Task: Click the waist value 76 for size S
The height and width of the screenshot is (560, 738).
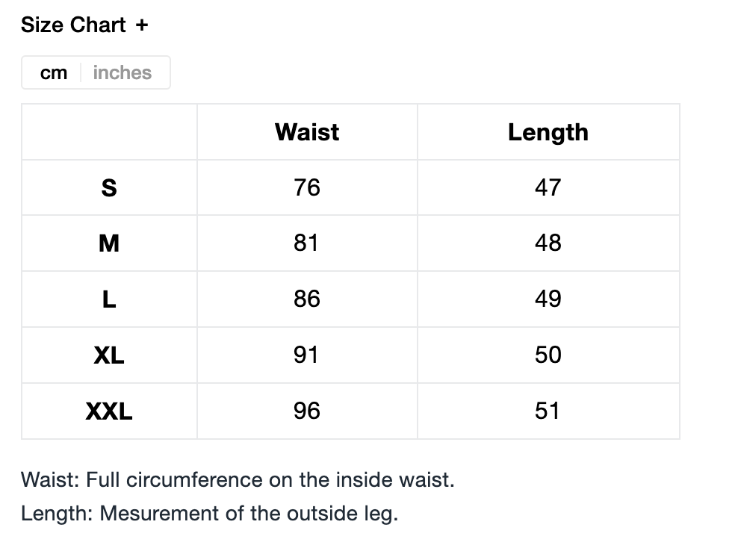Action: click(307, 187)
